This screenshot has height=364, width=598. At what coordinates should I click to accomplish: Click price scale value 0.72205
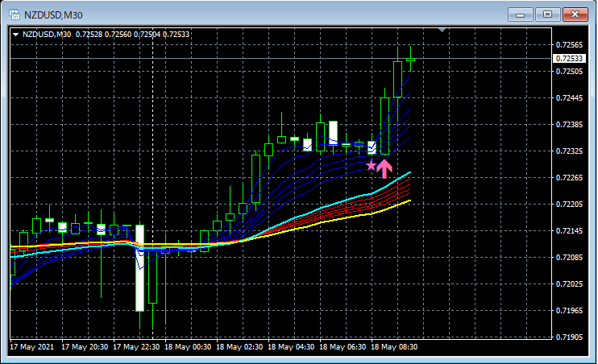click(x=570, y=205)
